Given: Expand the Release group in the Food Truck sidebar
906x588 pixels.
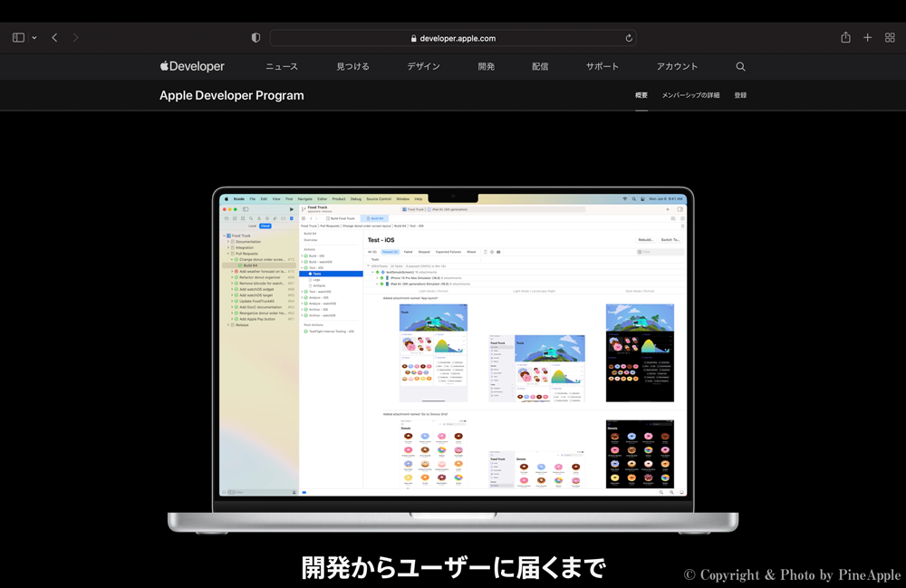Looking at the screenshot, I should point(228,325).
